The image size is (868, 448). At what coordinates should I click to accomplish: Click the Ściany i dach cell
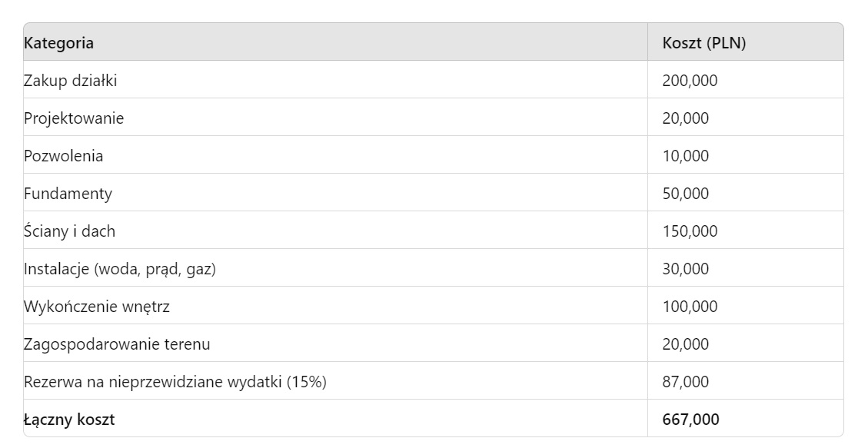click(x=69, y=231)
